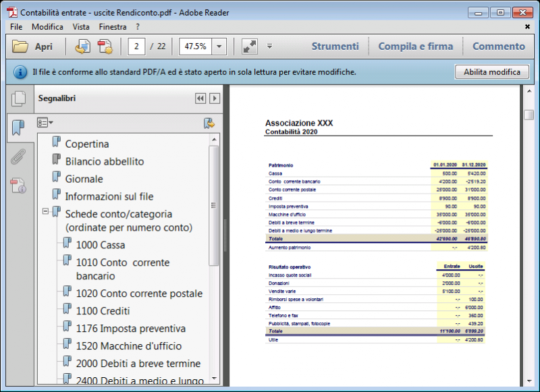Select the Schede conto/categoria bookmark

(129, 221)
